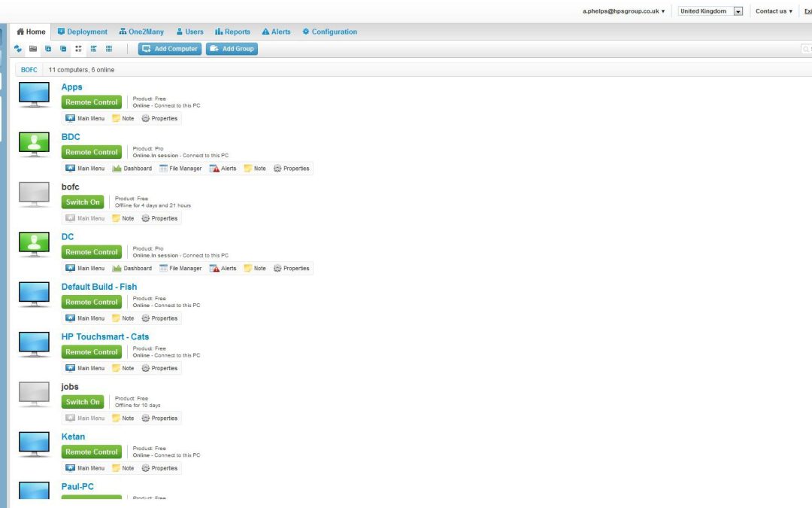Open Alerts for the DC computer
Screen dimensions: 812x508
[223, 269]
